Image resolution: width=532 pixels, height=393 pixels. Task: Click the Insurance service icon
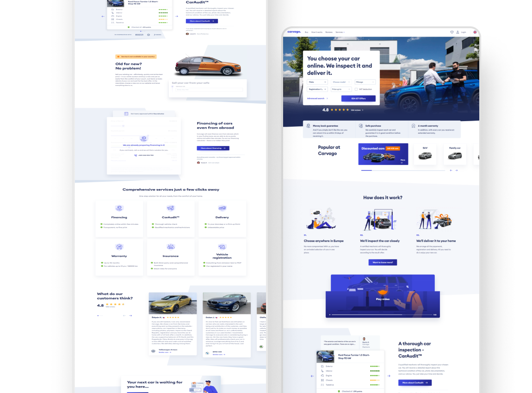(x=170, y=247)
